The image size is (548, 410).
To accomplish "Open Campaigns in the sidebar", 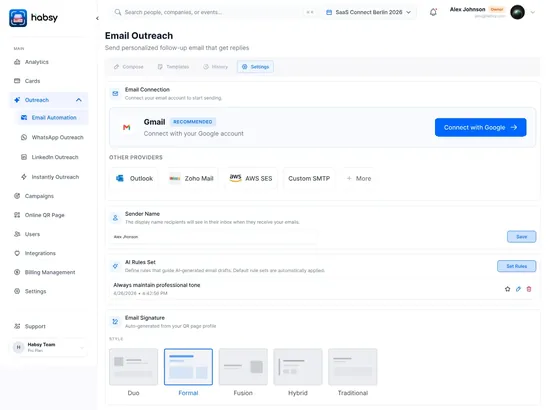I will click(49, 196).
